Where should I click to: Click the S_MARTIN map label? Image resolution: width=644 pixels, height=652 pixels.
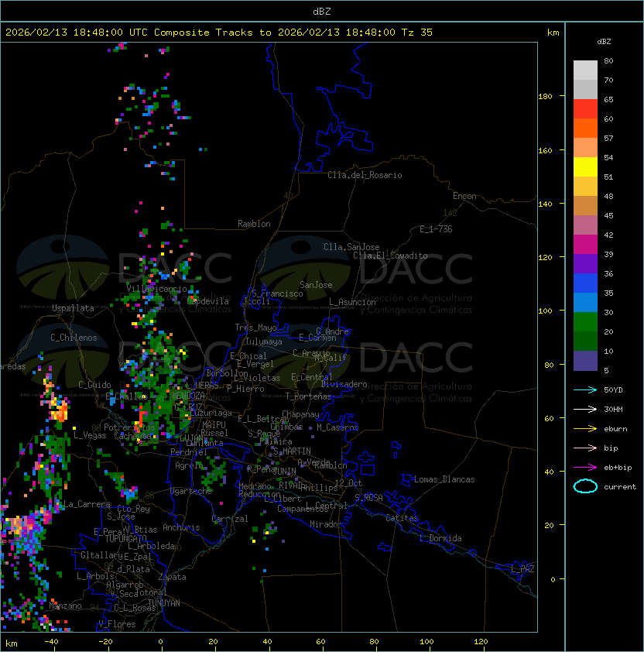point(292,451)
